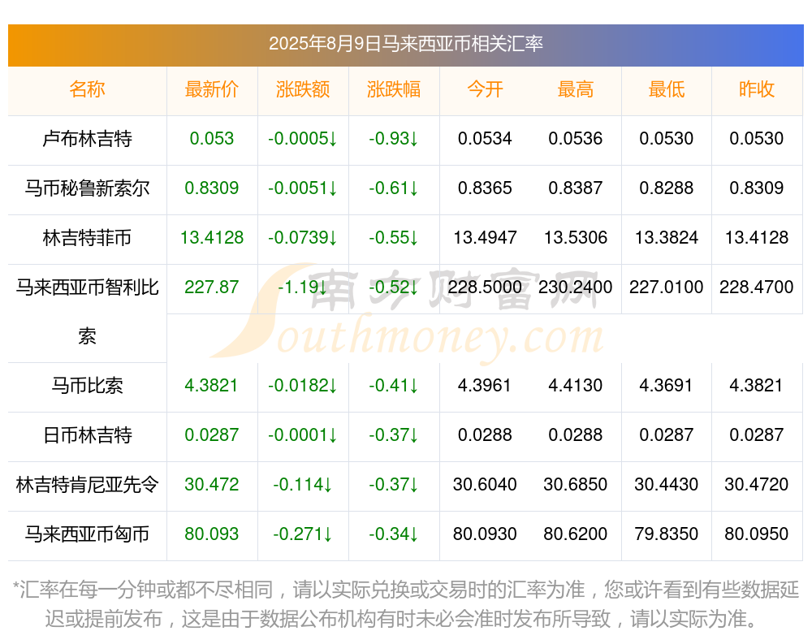Click the 最高 column header
This screenshot has width=812, height=644.
[576, 89]
